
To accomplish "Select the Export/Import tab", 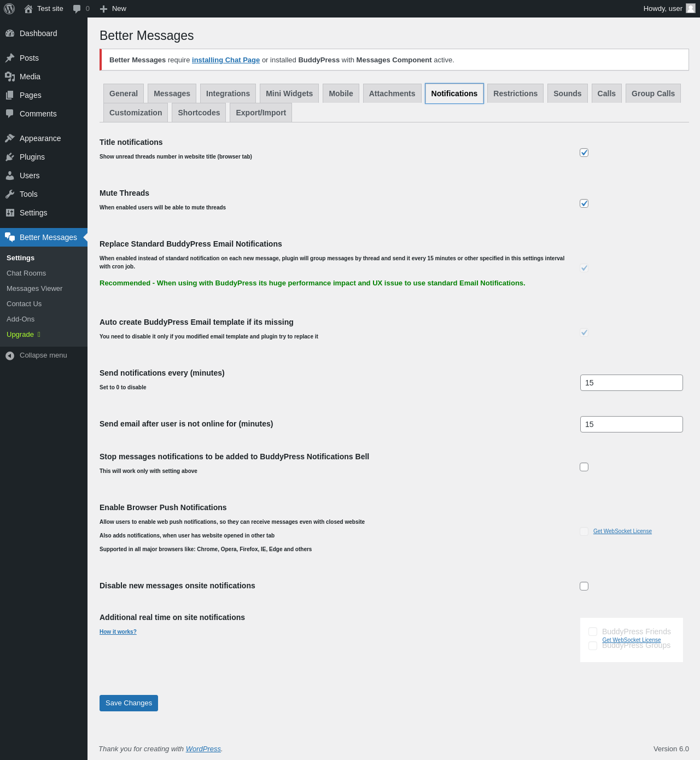I will [261, 113].
